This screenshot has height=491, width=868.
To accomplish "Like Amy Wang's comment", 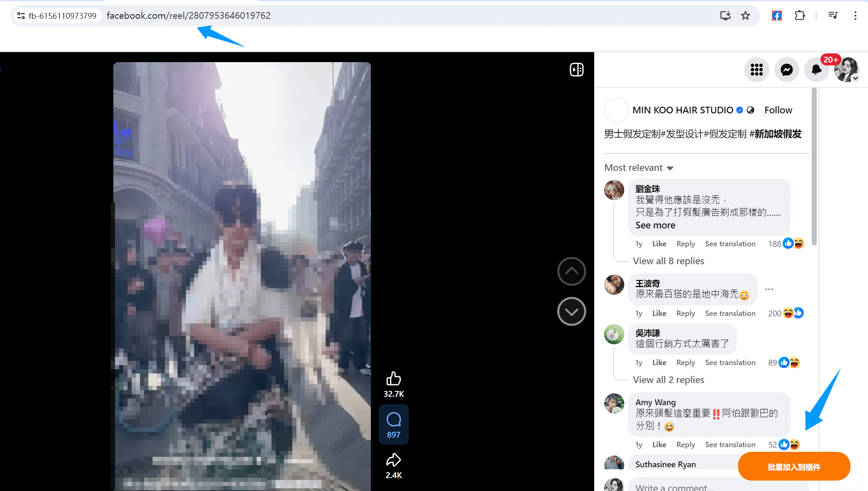I will click(659, 445).
